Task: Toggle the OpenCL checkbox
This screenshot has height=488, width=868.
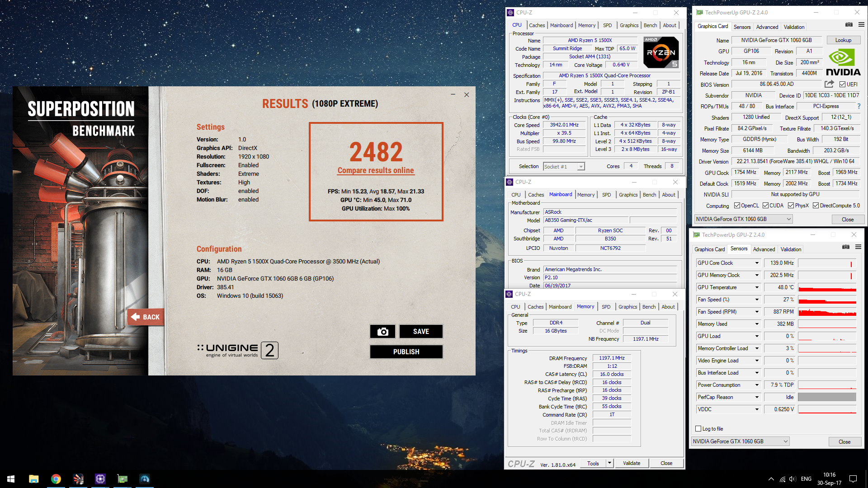Action: (x=737, y=206)
